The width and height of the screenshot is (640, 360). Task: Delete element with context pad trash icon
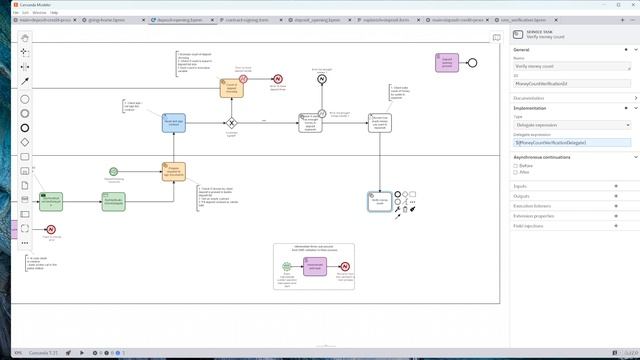point(405,209)
